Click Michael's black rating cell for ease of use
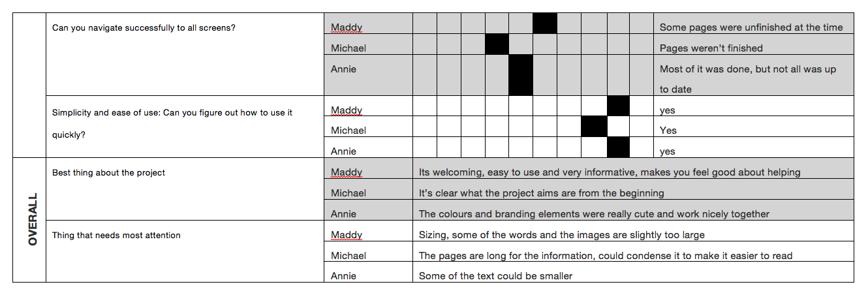 pyautogui.click(x=594, y=127)
